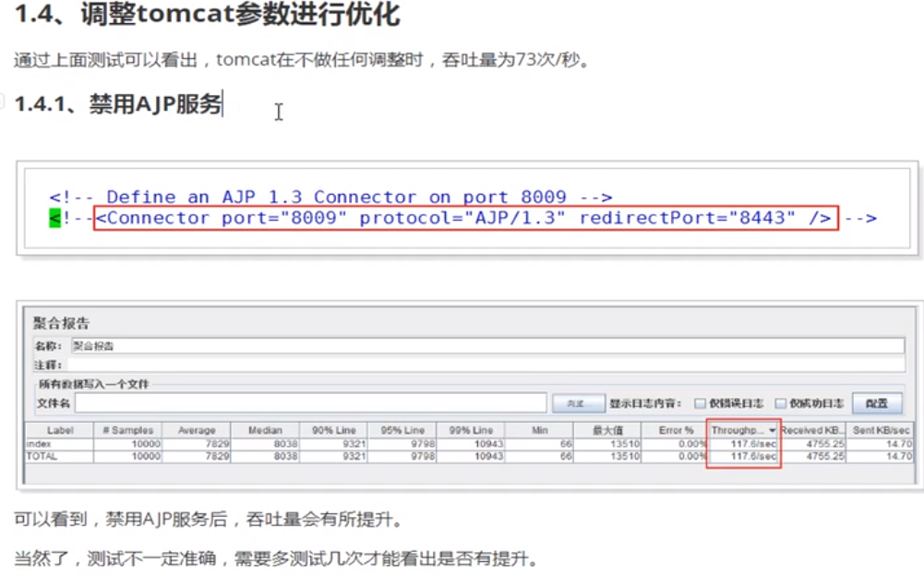
Task: Sort by the # Samples column header
Action: [128, 430]
